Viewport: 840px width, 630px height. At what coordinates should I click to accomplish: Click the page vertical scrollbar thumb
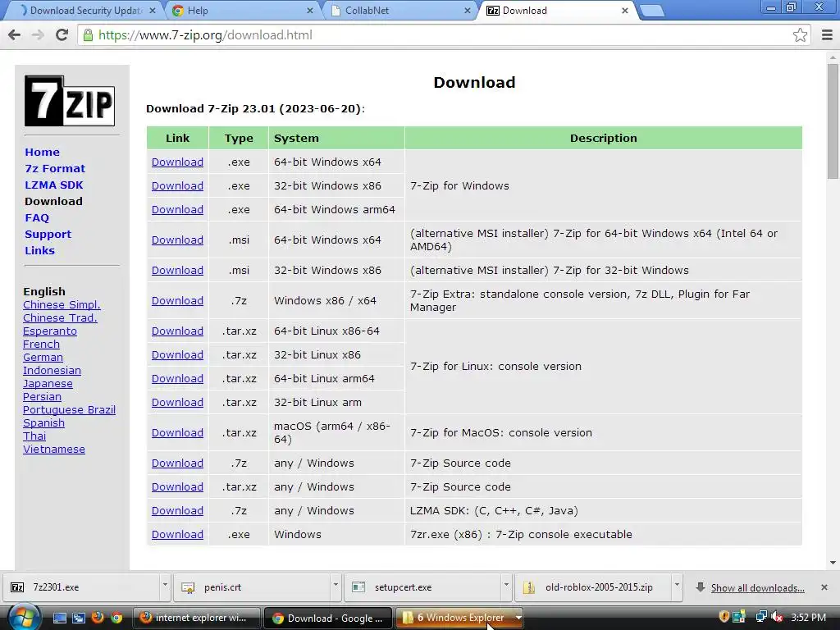pos(833,121)
